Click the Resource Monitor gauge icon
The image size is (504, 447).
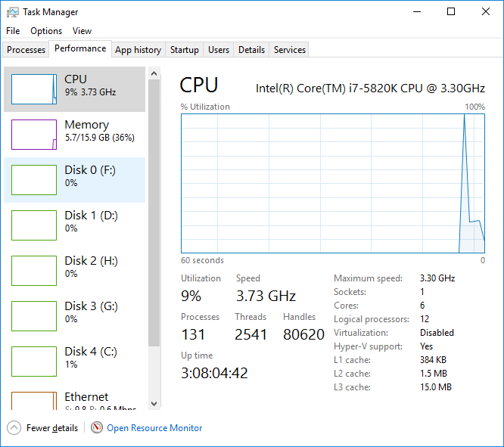[96, 427]
